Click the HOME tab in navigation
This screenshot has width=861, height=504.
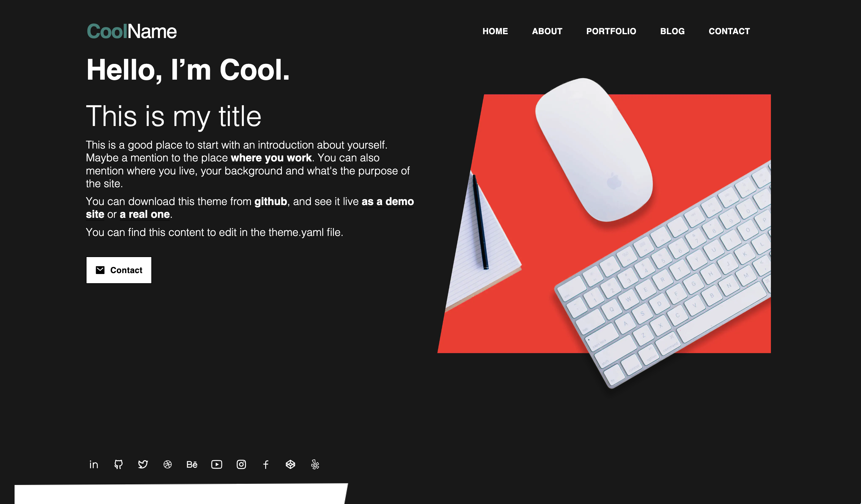pyautogui.click(x=496, y=31)
